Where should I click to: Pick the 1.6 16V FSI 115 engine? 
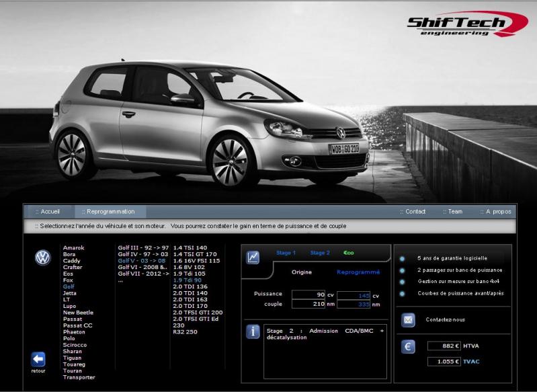196,261
